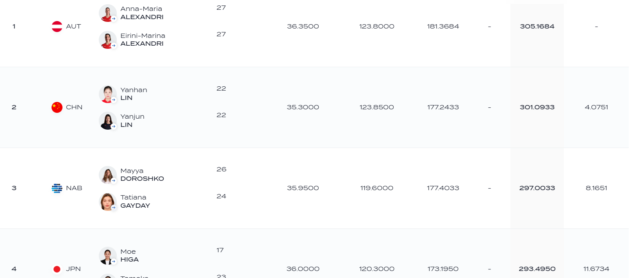
Task: Click the China flag icon
Action: point(57,107)
